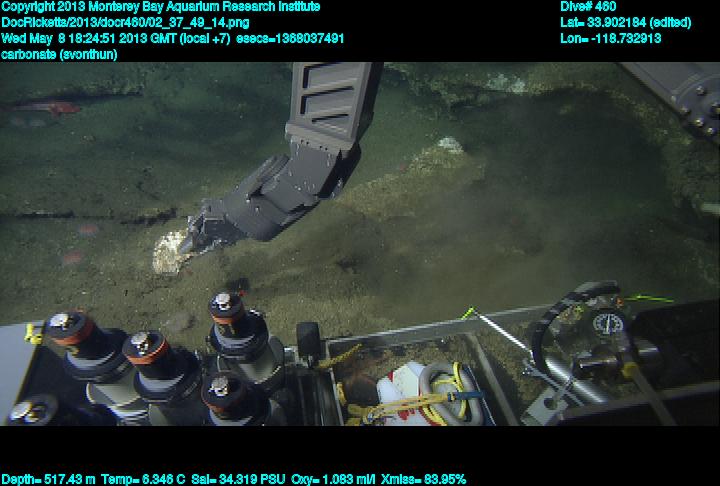Click the Oxy= 1.083 ml/l reading
Image resolution: width=720 pixels, height=486 pixels.
[x=333, y=480]
